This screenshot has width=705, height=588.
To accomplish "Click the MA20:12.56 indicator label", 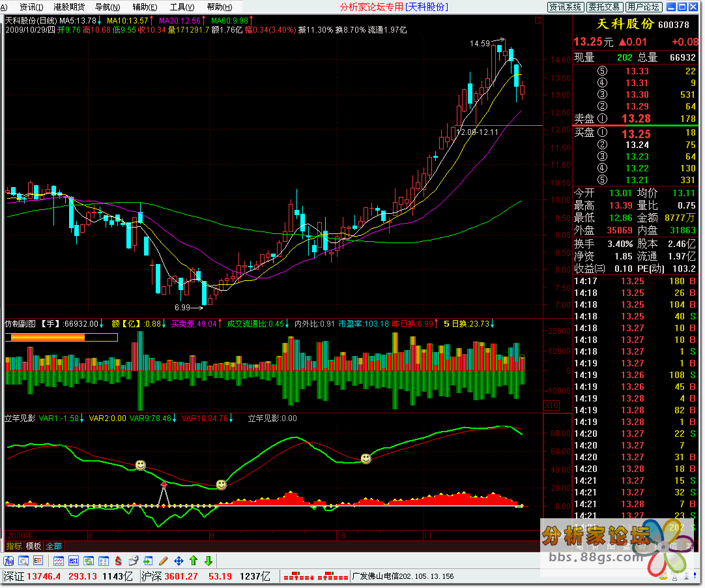I will (x=180, y=21).
